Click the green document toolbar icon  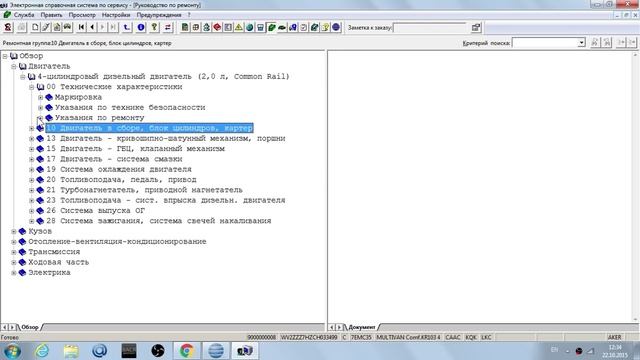(x=185, y=27)
